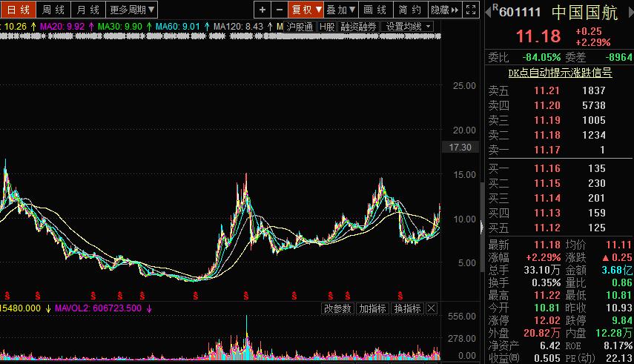Click the MA120: 8.43 label
The width and height of the screenshot is (634, 364).
239,27
